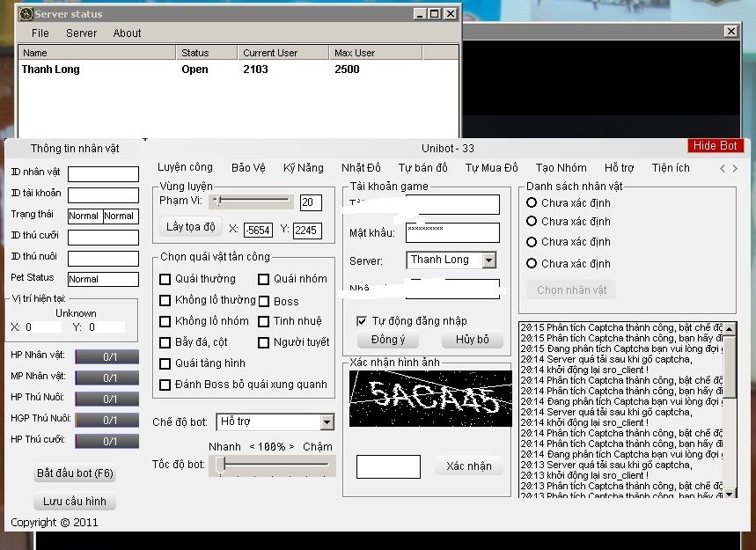Click the captcha answer input field
Viewport: 756px width, 550px height.
point(388,466)
